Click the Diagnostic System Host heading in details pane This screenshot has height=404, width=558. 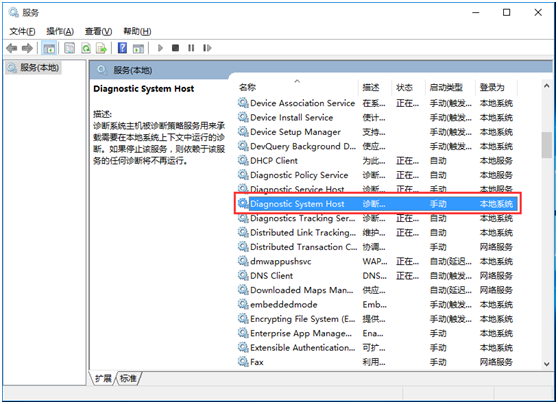tap(143, 89)
